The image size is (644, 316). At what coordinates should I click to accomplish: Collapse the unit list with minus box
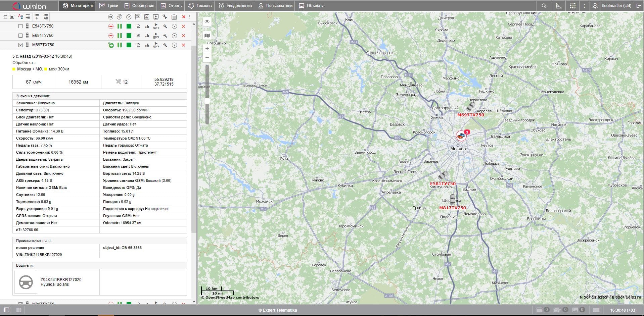(x=5, y=17)
